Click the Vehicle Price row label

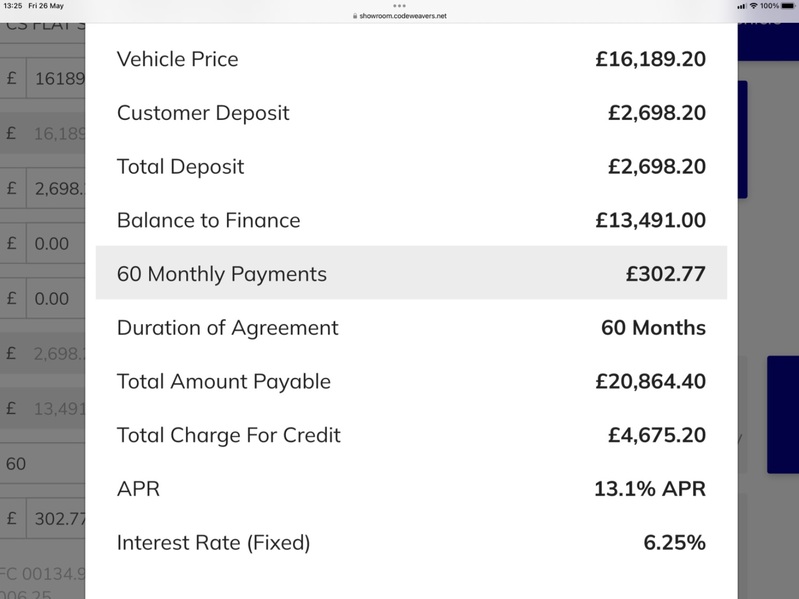click(x=177, y=59)
